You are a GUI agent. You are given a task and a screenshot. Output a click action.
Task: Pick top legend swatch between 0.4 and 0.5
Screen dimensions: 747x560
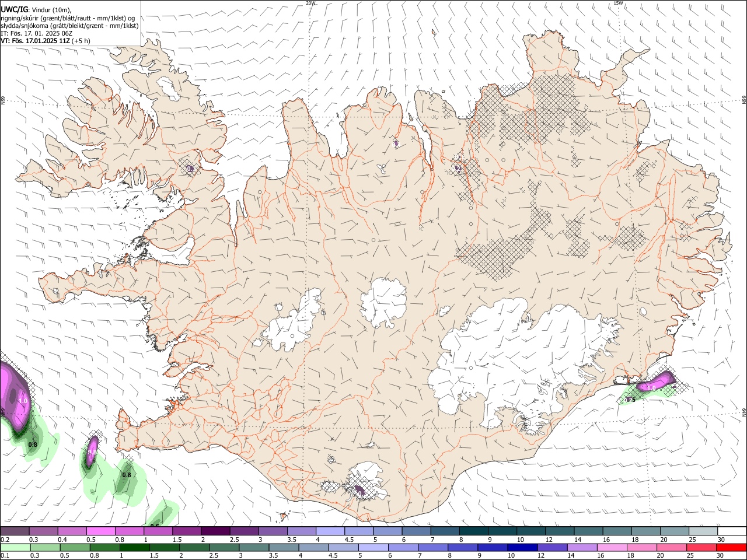click(72, 531)
